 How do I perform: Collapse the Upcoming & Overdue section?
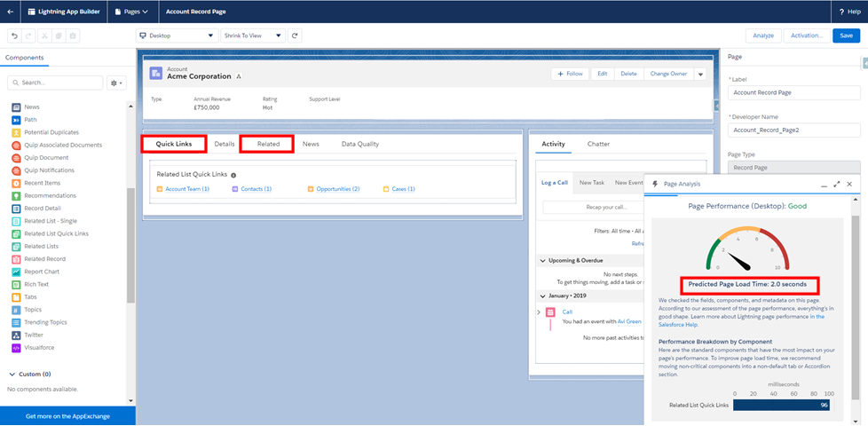(542, 261)
